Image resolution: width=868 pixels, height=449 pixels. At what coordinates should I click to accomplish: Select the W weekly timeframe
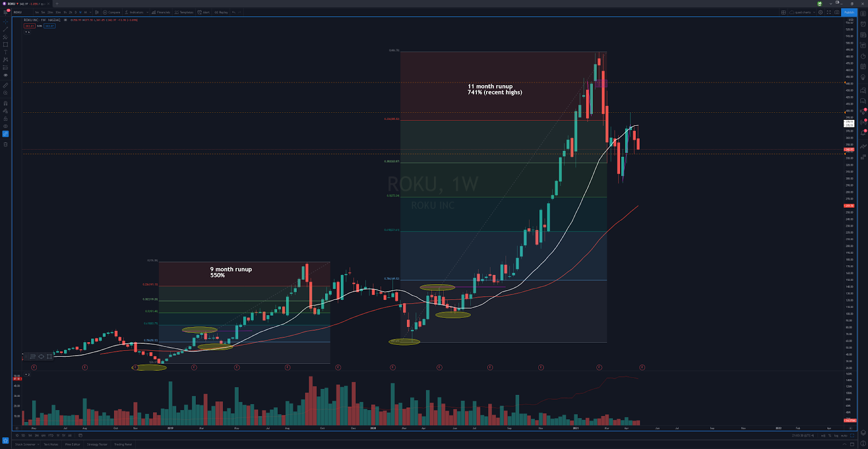[80, 12]
